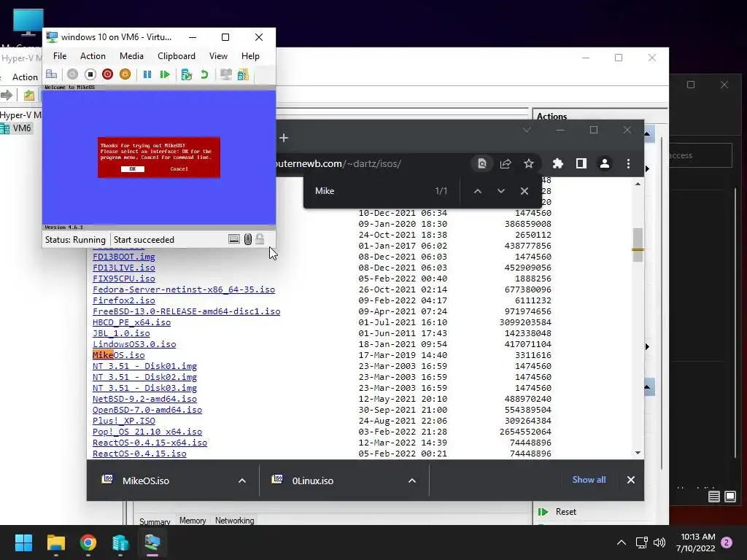The image size is (747, 560).
Task: Revert VM with green undo arrow
Action: 204,74
